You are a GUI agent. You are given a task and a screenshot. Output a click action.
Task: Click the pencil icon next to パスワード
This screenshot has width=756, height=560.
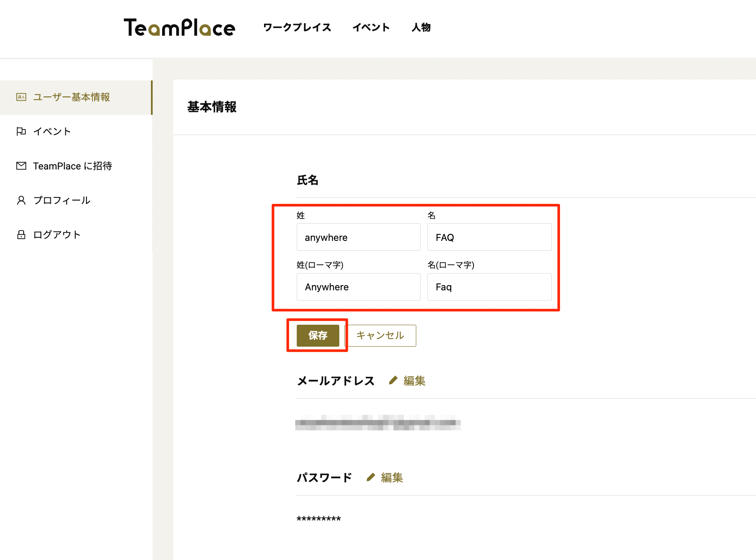coord(371,477)
